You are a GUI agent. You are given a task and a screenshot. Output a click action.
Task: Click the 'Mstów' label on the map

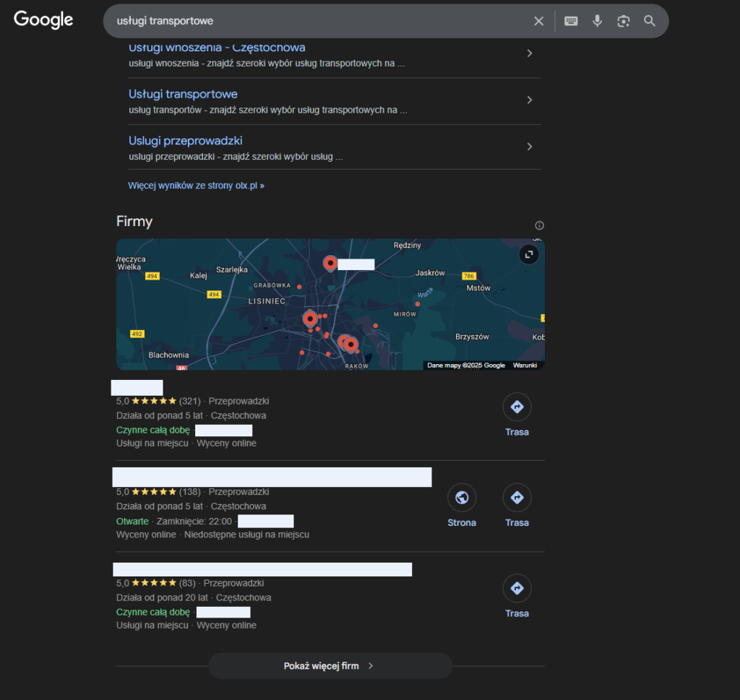(478, 288)
